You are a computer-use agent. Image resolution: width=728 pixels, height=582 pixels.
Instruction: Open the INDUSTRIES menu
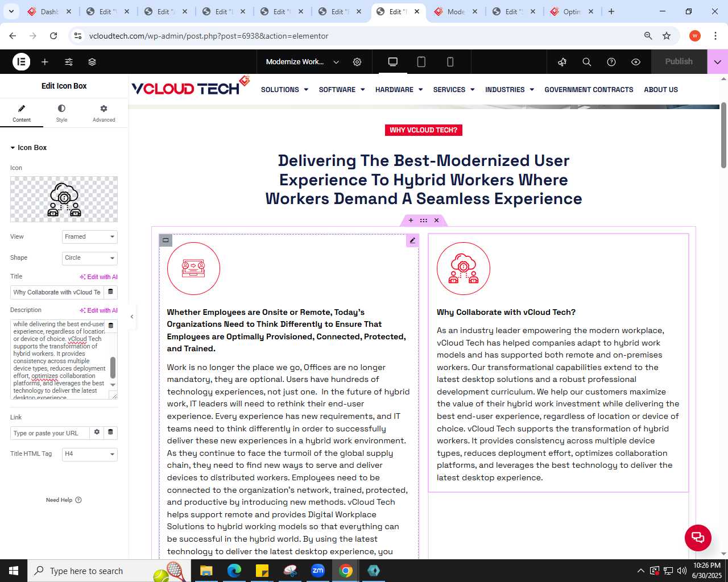(510, 90)
